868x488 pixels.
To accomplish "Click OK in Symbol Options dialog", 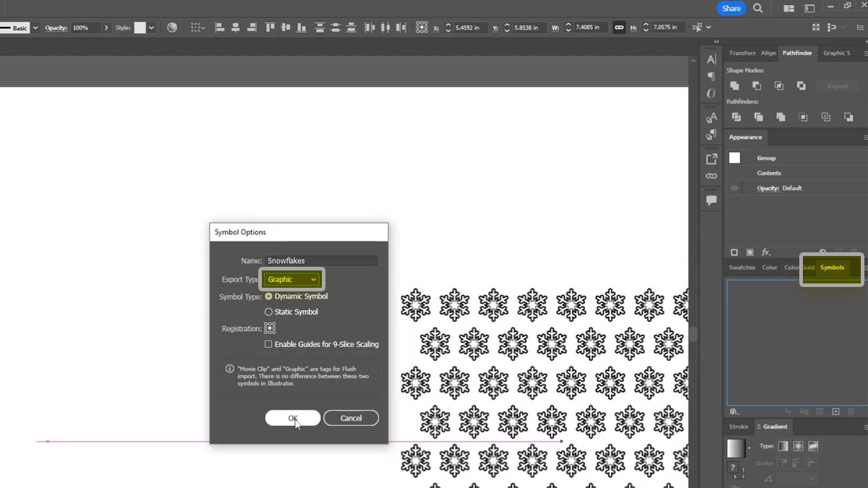I will click(x=293, y=418).
